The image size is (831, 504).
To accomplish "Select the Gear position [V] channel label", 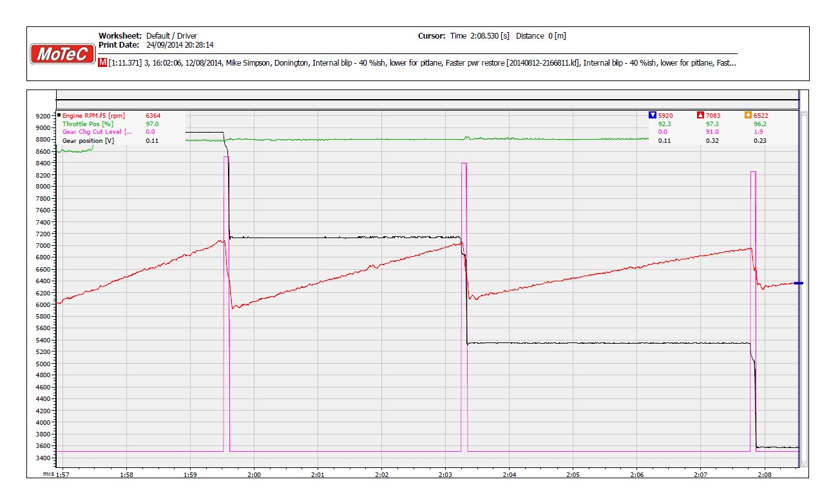I will [88, 140].
